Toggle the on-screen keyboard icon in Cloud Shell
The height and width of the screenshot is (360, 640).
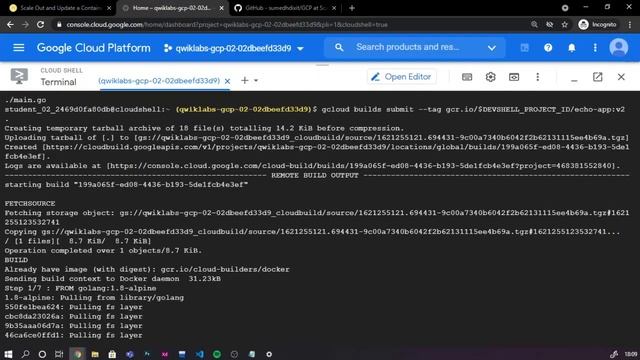[467, 77]
